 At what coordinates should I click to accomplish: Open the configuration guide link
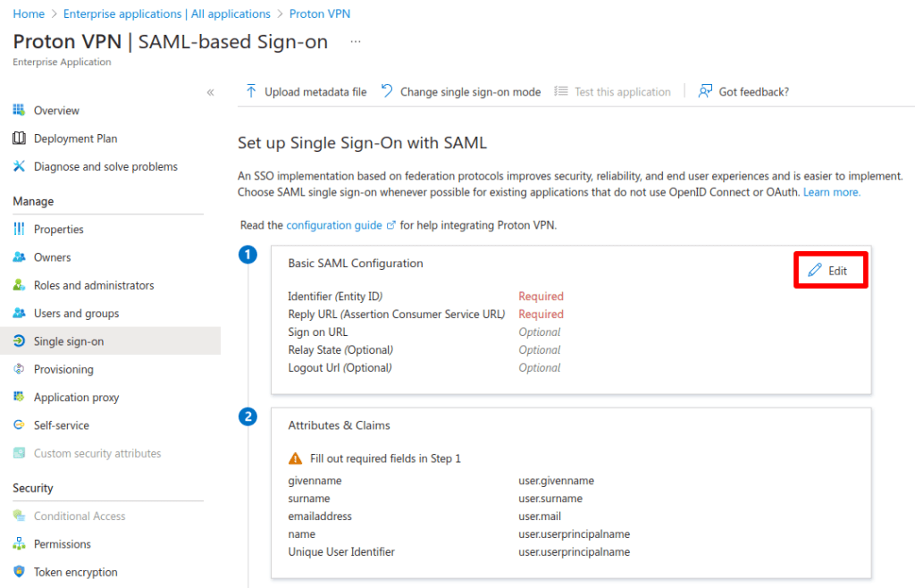pyautogui.click(x=334, y=225)
